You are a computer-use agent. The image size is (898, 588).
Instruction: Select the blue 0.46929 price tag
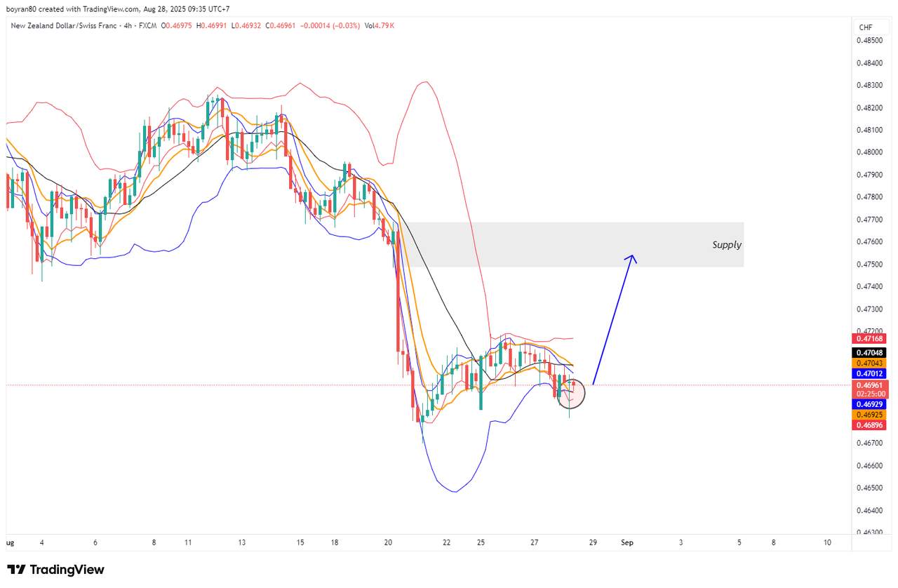pyautogui.click(x=870, y=405)
